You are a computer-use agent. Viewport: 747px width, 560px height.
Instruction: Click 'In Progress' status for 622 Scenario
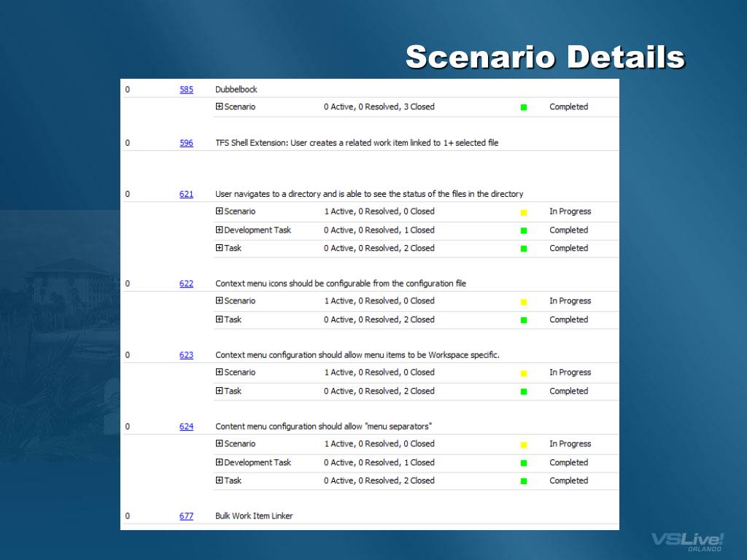pos(570,301)
